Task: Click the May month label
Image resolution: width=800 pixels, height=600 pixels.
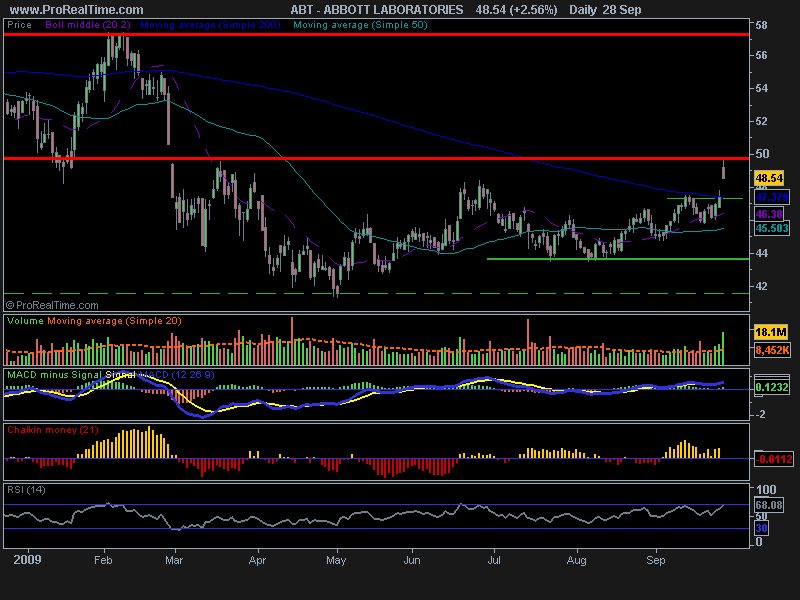Action: [x=336, y=560]
